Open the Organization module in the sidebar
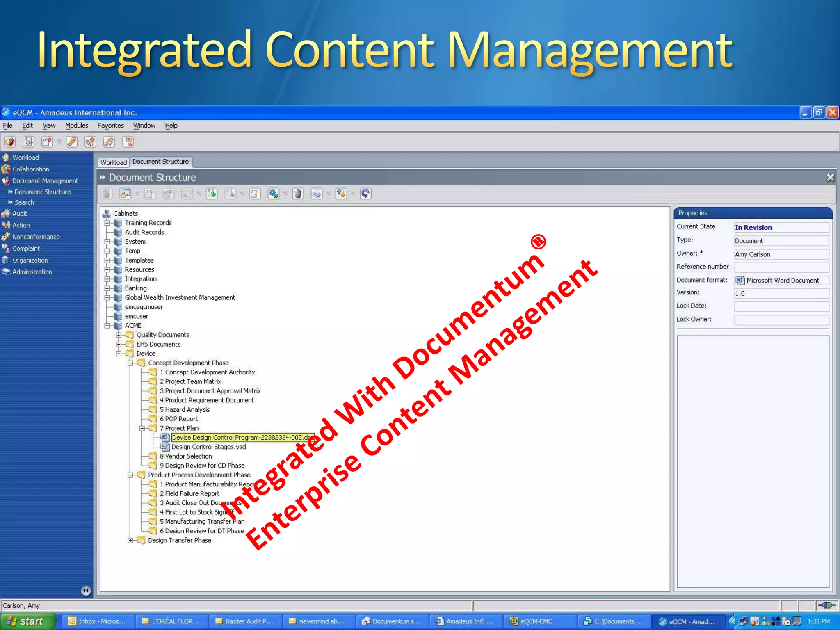Viewport: 840px width, 630px height. (30, 260)
